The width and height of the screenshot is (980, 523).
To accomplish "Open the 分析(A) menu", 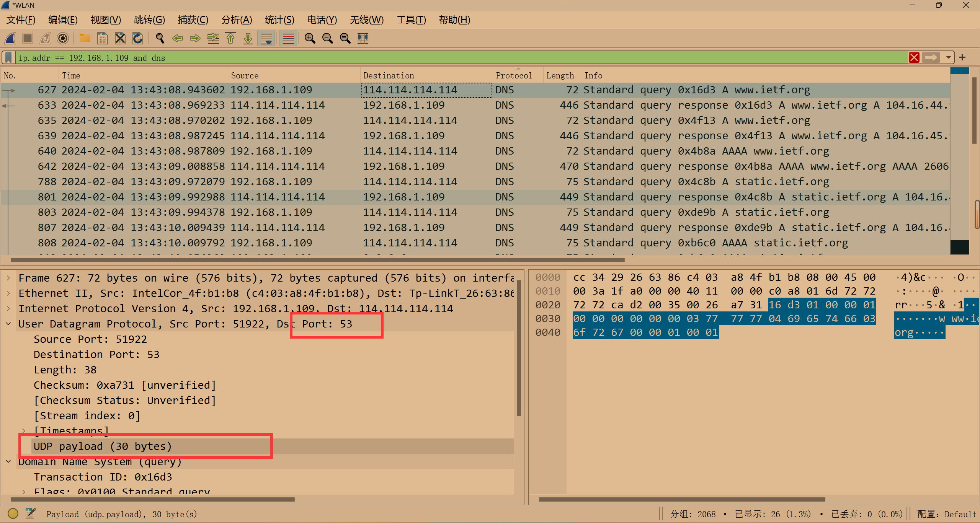I will pyautogui.click(x=237, y=20).
